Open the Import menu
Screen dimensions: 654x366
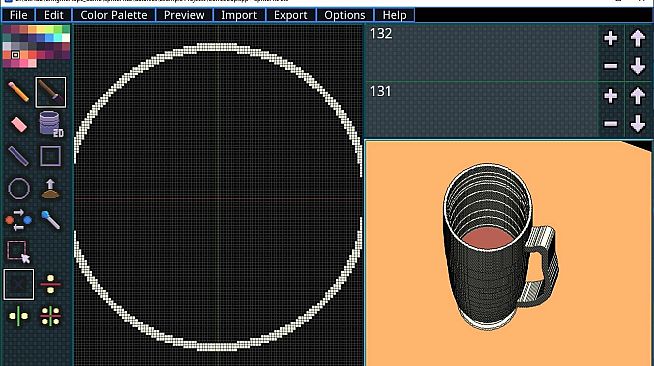[x=239, y=15]
